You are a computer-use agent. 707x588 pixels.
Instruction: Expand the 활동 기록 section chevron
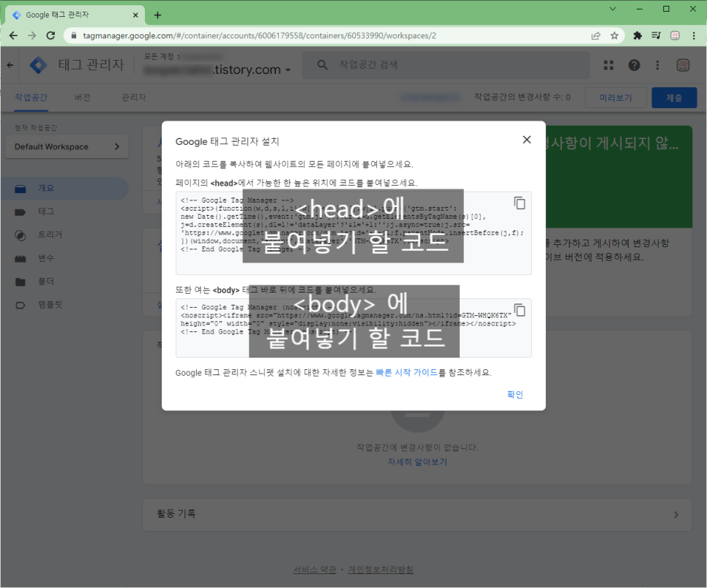676,515
